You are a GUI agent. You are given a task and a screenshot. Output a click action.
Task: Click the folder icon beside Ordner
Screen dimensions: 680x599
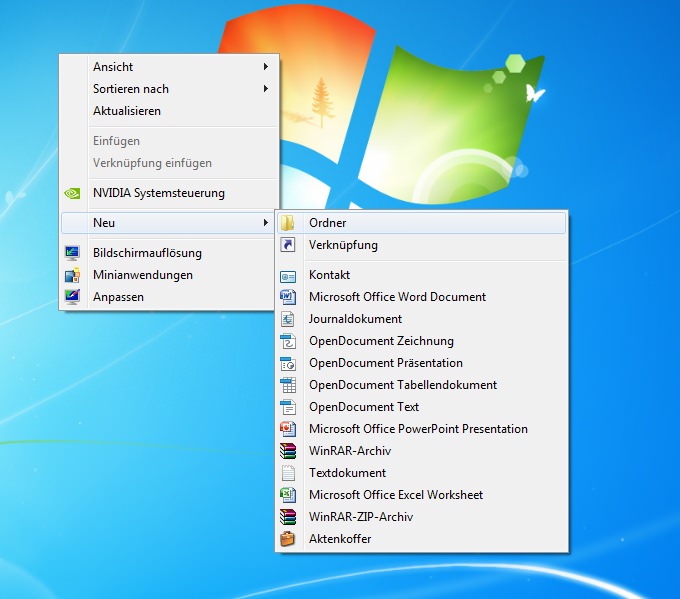coord(288,223)
